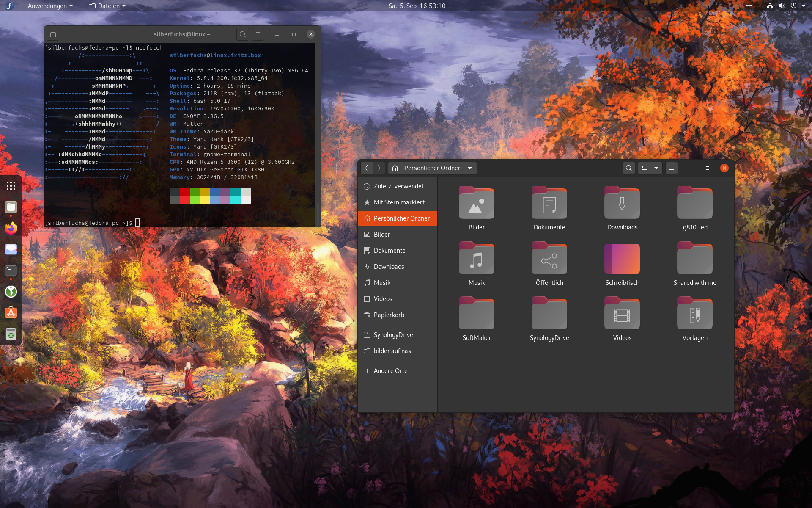Click the clock date in top bar
Viewport: 812px width, 508px height.
click(417, 6)
